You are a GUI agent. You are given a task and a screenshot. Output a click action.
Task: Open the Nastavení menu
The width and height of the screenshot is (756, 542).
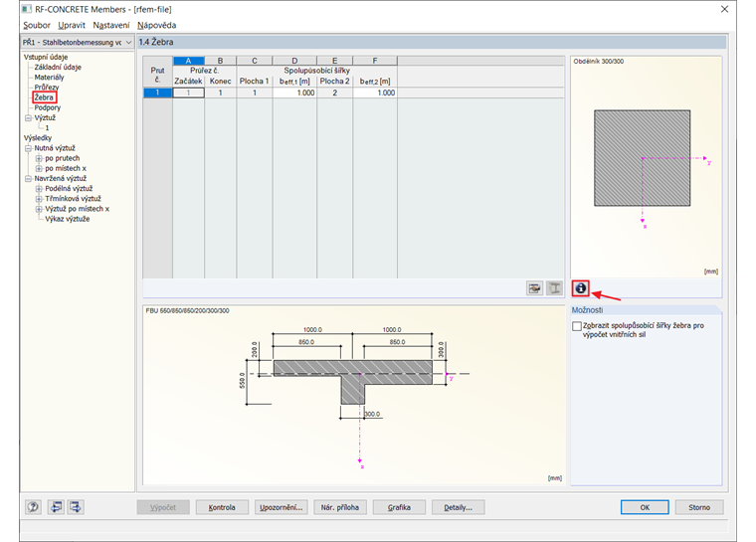[110, 25]
